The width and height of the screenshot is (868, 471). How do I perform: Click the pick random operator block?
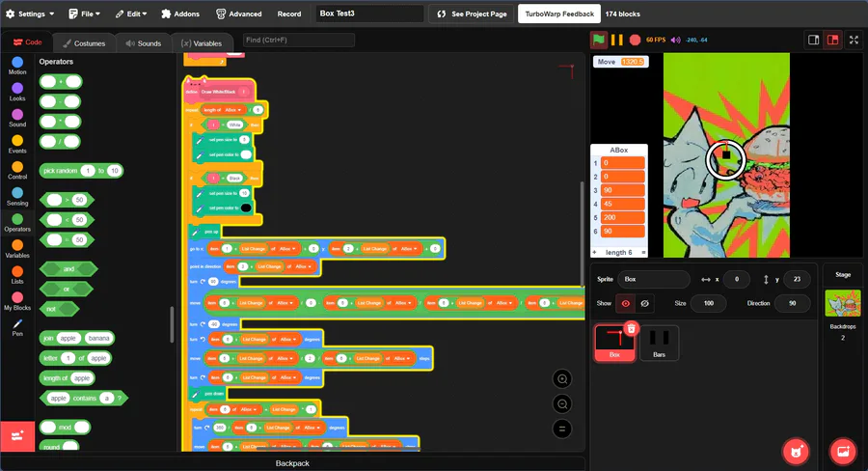(x=81, y=171)
